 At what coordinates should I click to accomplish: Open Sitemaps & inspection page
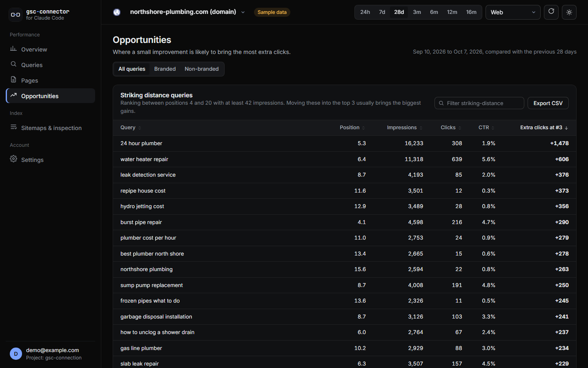pos(51,128)
